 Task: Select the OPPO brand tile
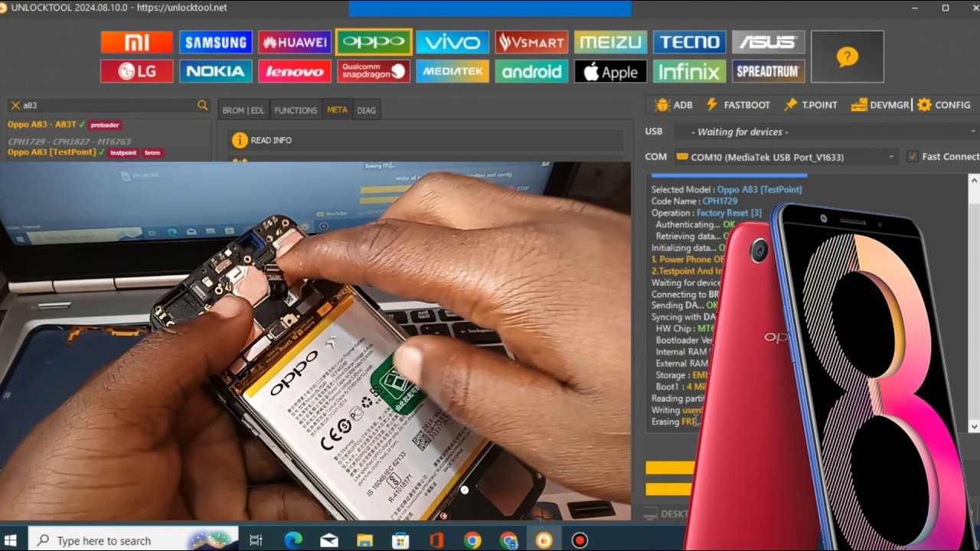(374, 42)
